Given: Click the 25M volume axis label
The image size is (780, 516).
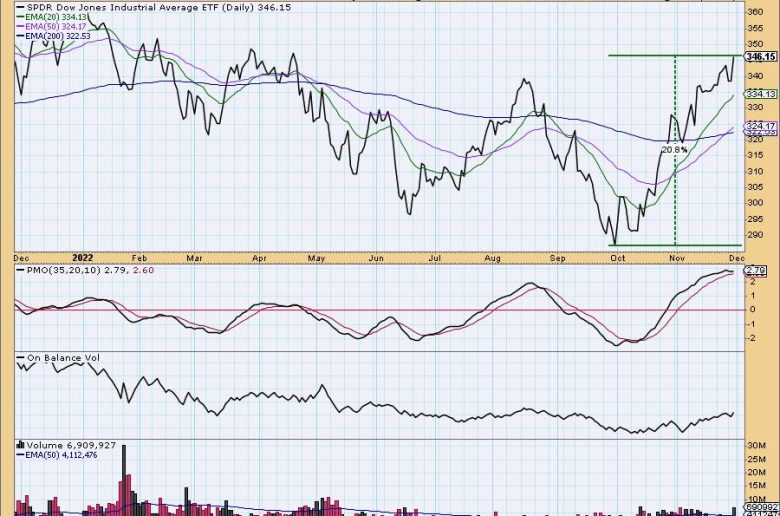Looking at the screenshot, I should [x=756, y=459].
